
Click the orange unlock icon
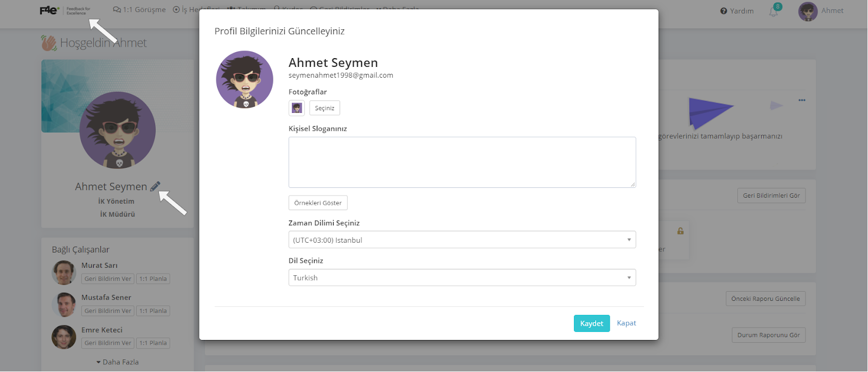pyautogui.click(x=680, y=231)
